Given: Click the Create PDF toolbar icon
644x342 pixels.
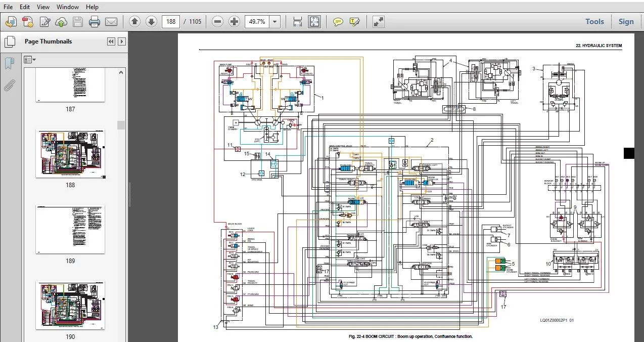Looking at the screenshot, I should click(x=28, y=22).
